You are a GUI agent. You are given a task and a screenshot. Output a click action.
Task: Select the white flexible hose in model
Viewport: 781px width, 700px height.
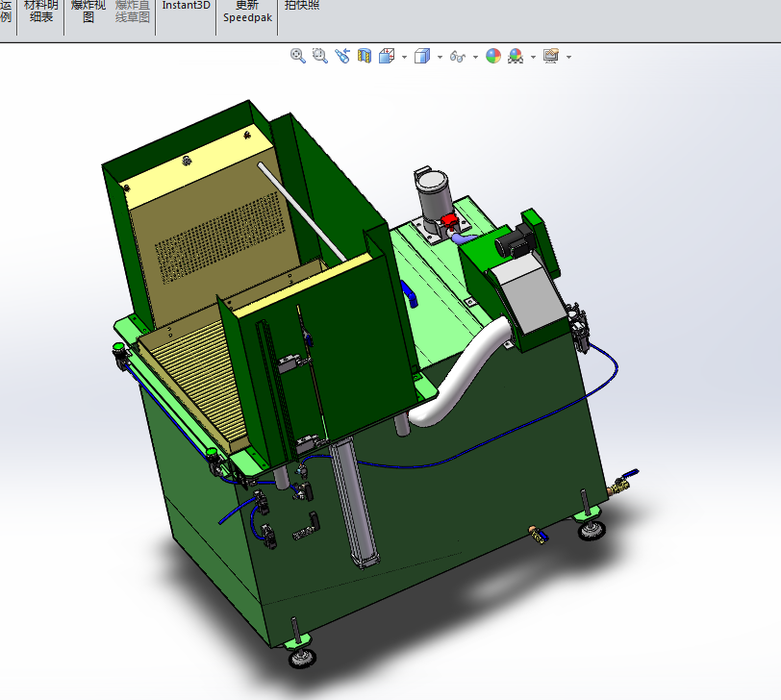pyautogui.click(x=461, y=373)
